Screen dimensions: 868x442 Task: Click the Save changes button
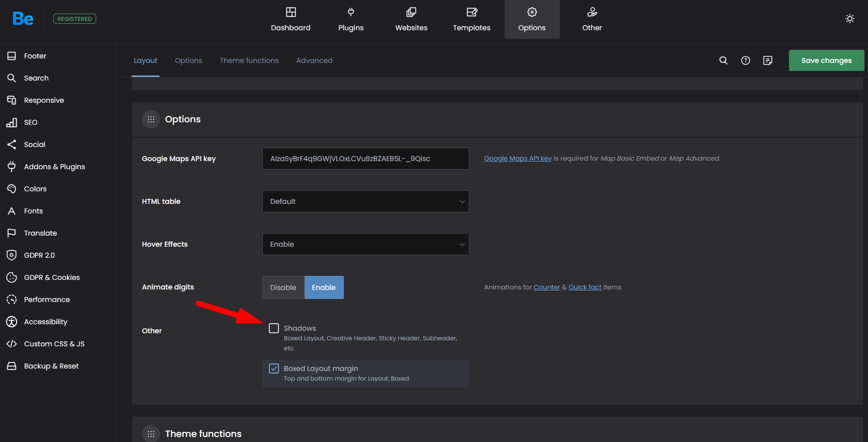tap(826, 60)
